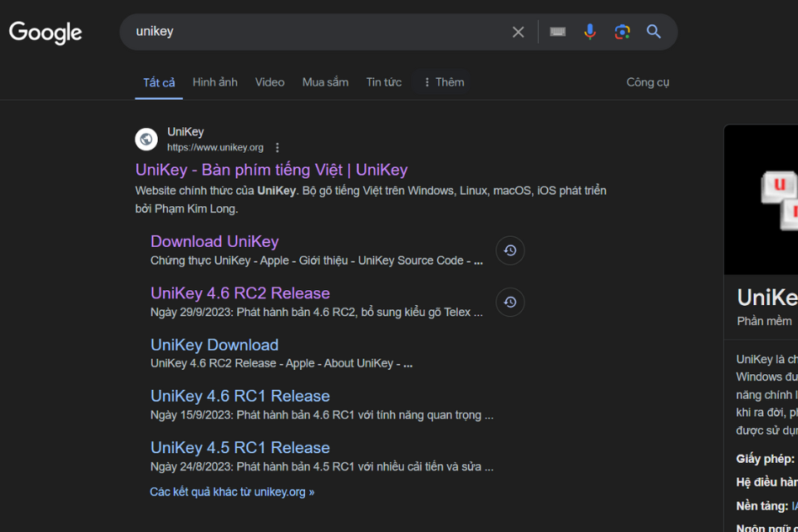
Task: Open three-dot menu next to unikey.org URL
Action: pos(278,147)
